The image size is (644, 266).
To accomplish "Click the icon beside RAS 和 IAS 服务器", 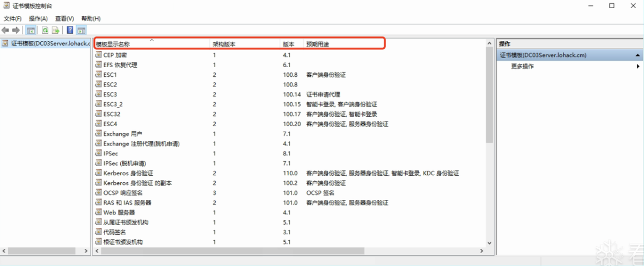I will pos(98,203).
